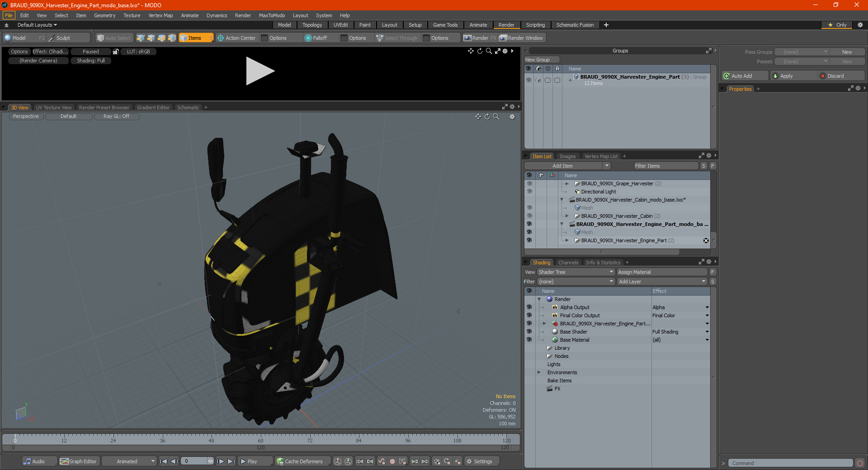Select Edges selection mode cube icon
This screenshot has width=868, height=470.
point(151,38)
